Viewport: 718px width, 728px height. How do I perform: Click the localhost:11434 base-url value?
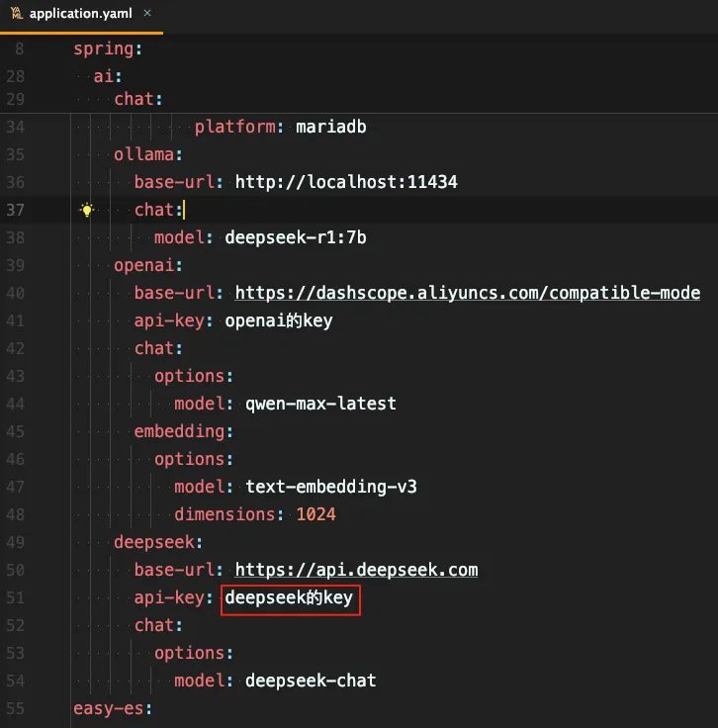pyautogui.click(x=346, y=182)
